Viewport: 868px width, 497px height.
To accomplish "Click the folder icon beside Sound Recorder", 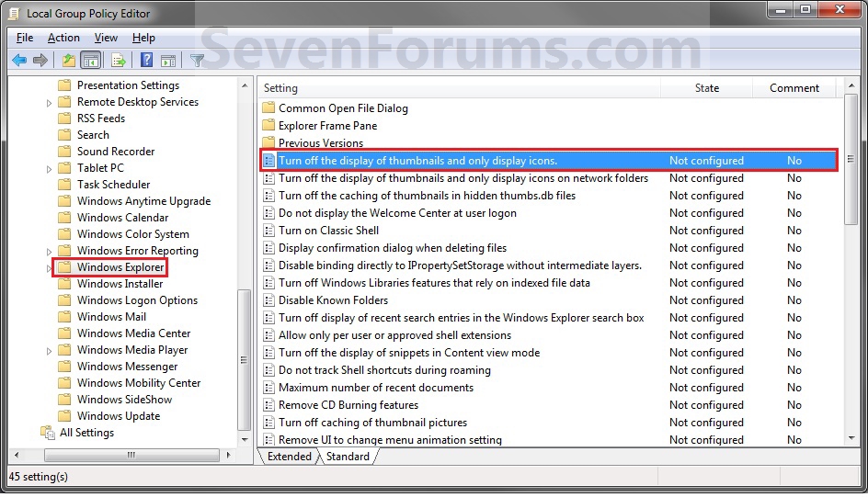I will tap(64, 152).
